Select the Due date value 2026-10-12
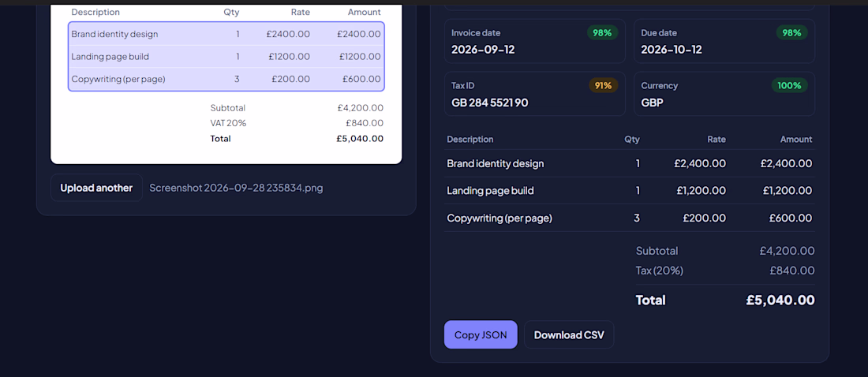 pos(672,49)
